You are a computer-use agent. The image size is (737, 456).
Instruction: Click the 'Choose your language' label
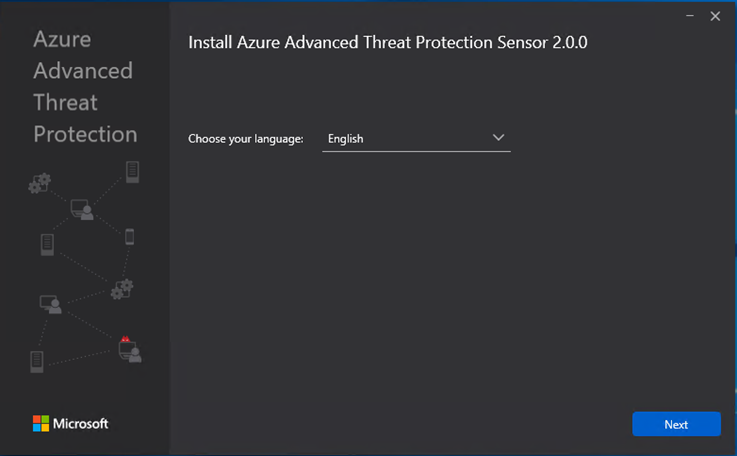246,139
